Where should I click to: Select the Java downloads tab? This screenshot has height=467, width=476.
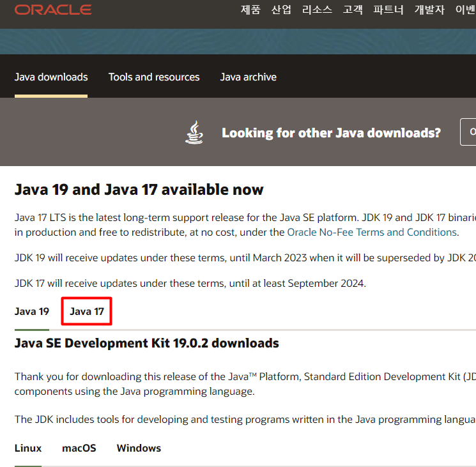[51, 77]
